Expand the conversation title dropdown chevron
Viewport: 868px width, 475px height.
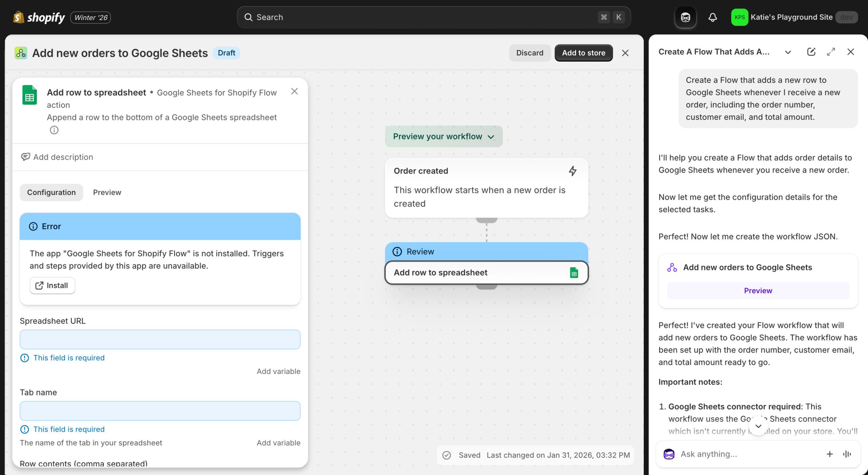tap(788, 52)
